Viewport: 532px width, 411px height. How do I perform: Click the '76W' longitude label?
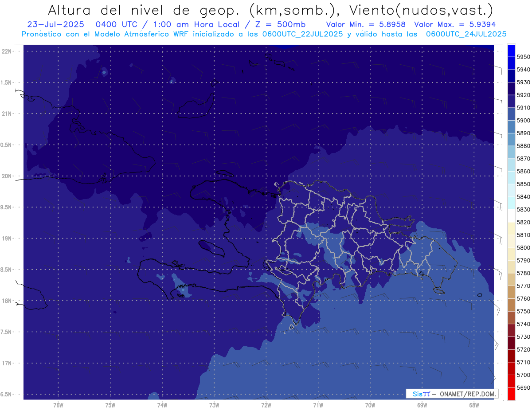(58, 405)
